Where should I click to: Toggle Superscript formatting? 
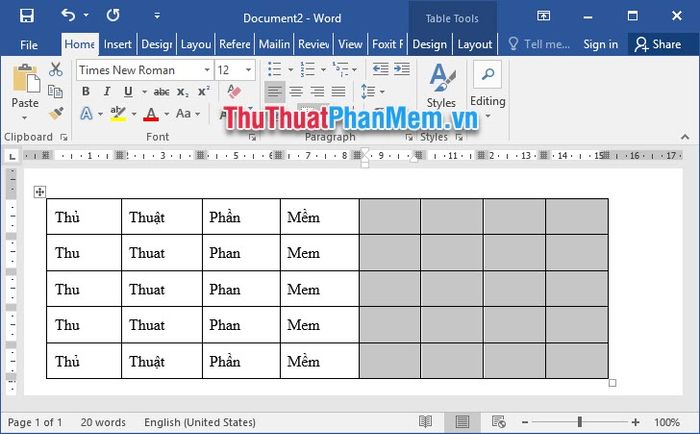click(204, 92)
